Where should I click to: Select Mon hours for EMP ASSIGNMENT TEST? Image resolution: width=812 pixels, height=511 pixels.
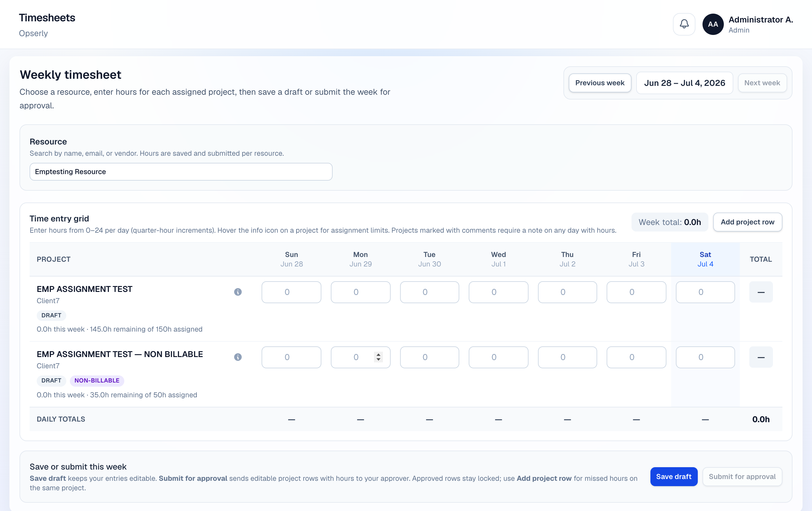(360, 292)
